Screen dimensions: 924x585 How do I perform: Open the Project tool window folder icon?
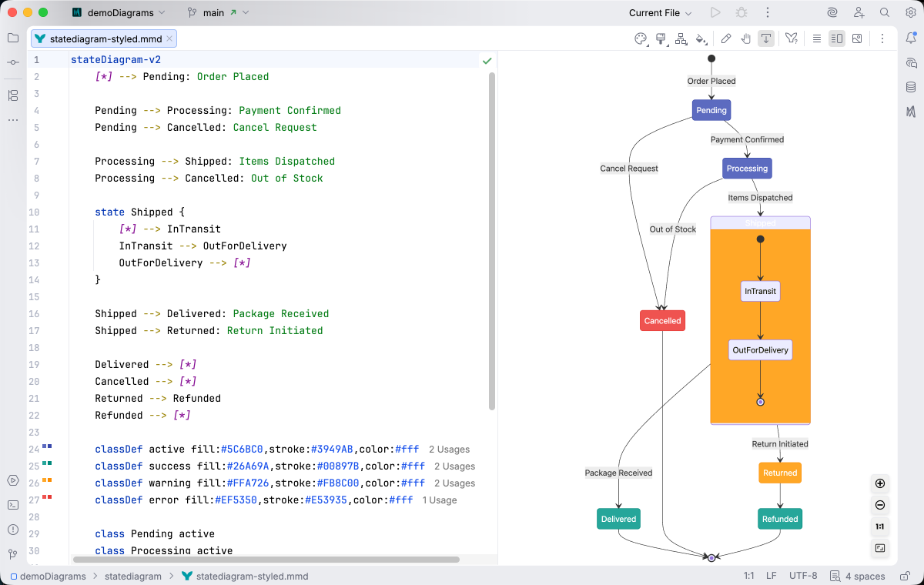(13, 38)
